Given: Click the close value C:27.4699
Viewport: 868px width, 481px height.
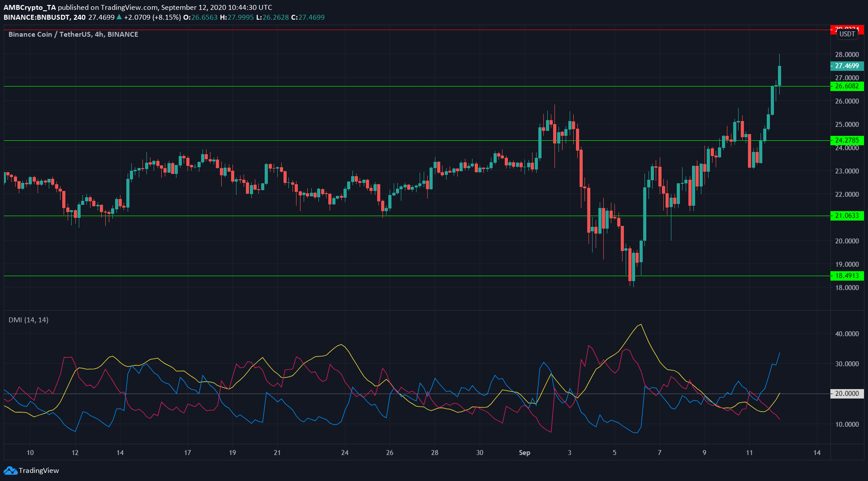Looking at the screenshot, I should (x=308, y=17).
